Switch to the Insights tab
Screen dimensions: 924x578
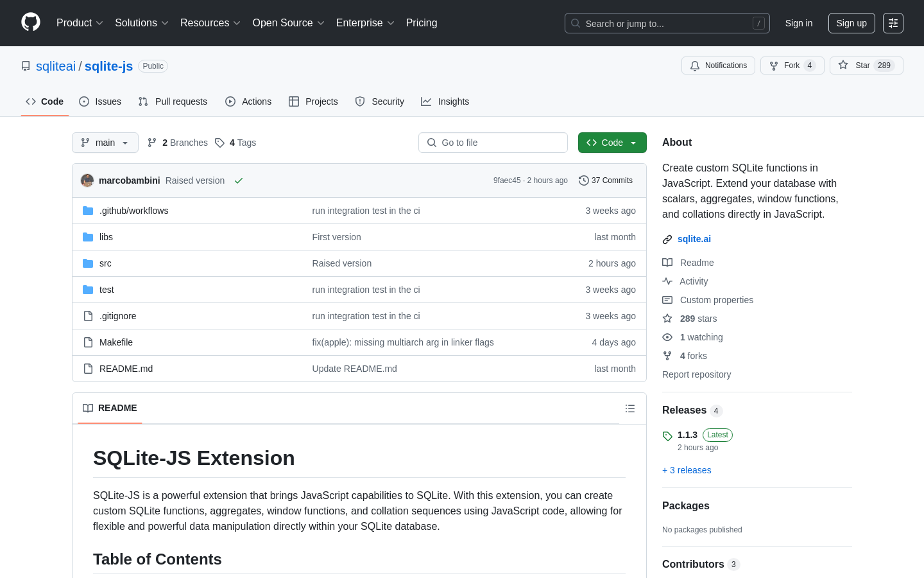click(445, 101)
